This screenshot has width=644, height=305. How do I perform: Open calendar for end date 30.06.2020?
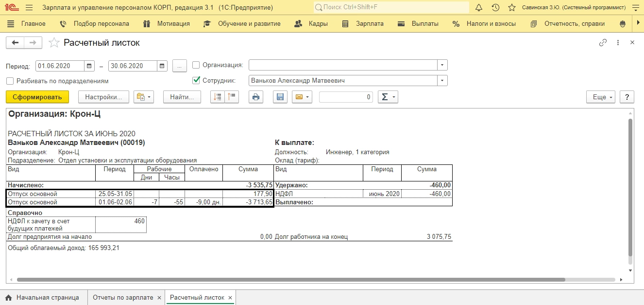coord(162,66)
